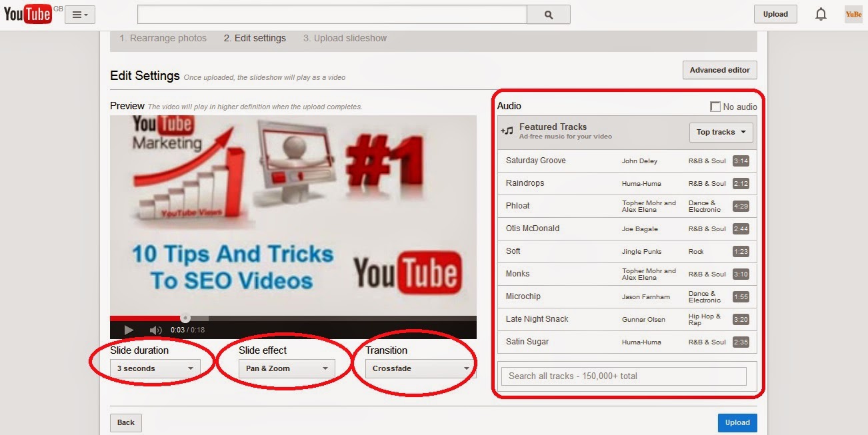Select the 3. Upload slideshow step
Viewport: 868px width, 435px height.
[345, 38]
